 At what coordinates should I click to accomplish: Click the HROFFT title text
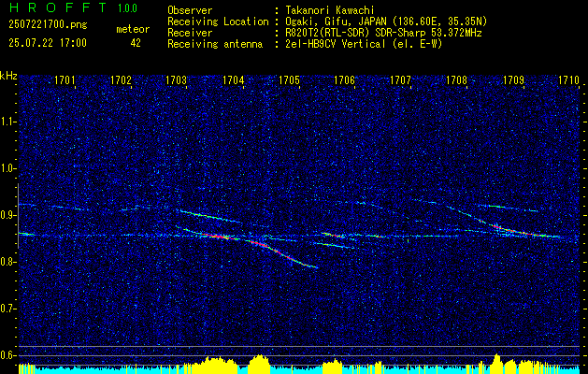pos(57,7)
